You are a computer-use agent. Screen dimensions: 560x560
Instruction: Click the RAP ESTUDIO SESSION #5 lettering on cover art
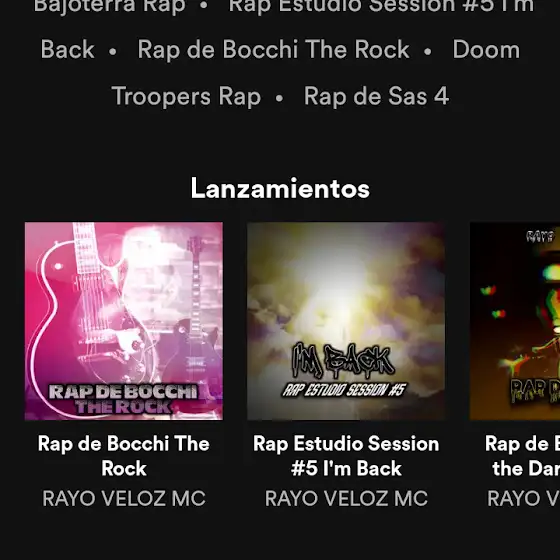[344, 390]
